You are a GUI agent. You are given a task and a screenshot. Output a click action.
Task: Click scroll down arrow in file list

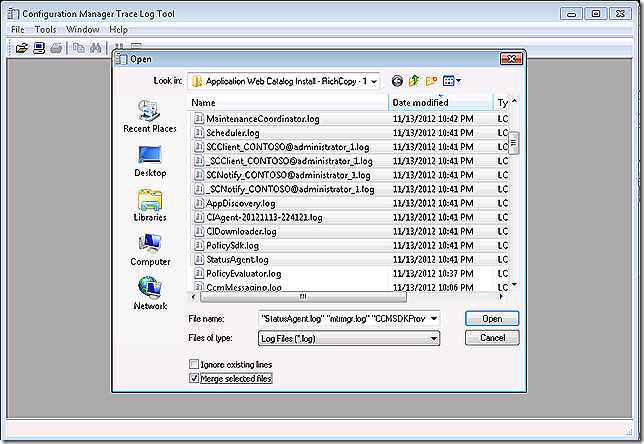[x=514, y=285]
